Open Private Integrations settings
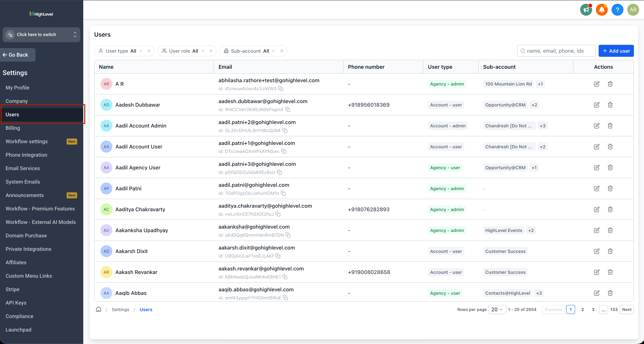The image size is (644, 344). pyautogui.click(x=29, y=249)
